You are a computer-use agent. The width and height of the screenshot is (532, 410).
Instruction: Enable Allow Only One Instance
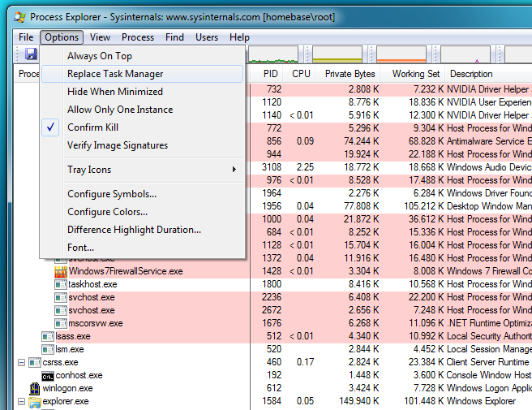pos(142,110)
